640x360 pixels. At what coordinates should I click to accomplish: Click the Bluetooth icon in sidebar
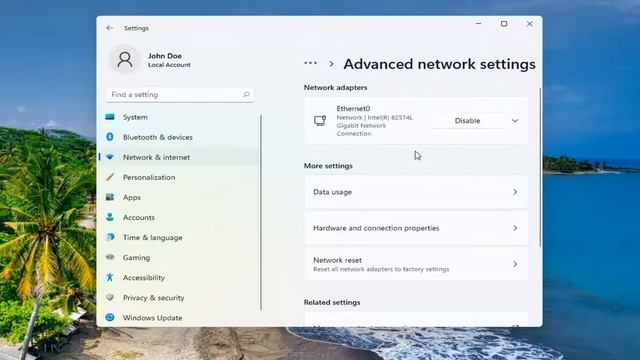(110, 137)
